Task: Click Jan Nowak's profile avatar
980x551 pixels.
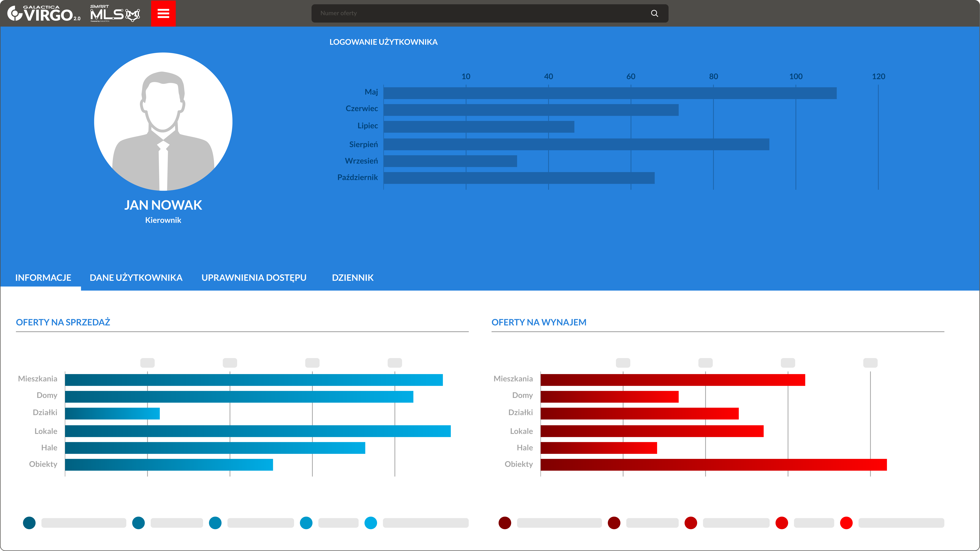Action: (x=163, y=122)
